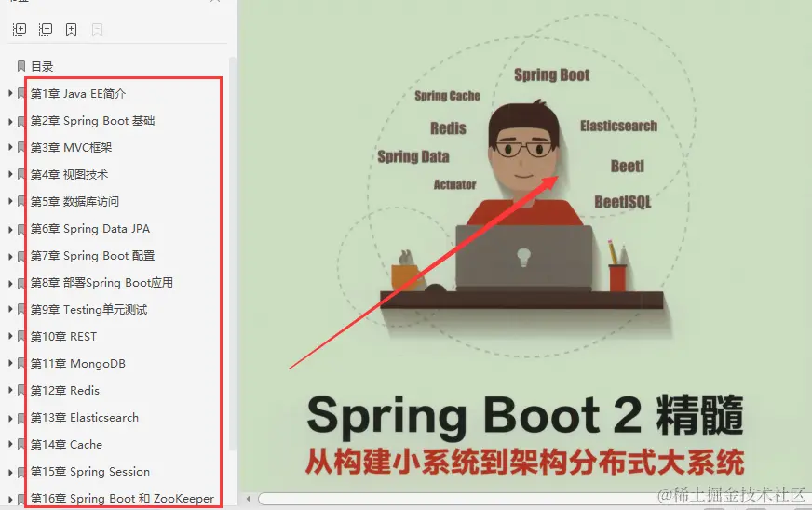
Task: Navigate to 第11章 MongoDB
Action: coord(77,364)
